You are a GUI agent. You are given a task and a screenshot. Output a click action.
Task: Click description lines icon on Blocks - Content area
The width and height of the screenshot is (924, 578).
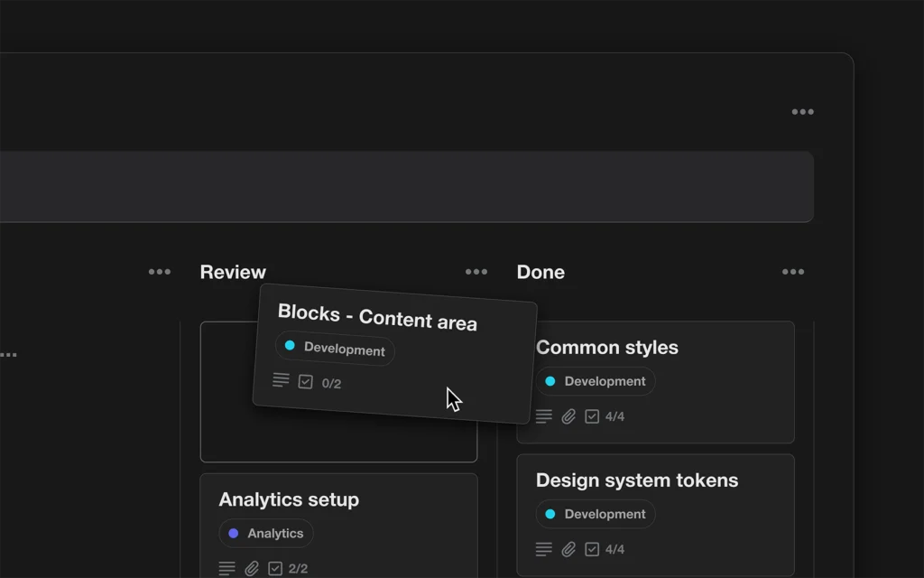click(x=282, y=380)
